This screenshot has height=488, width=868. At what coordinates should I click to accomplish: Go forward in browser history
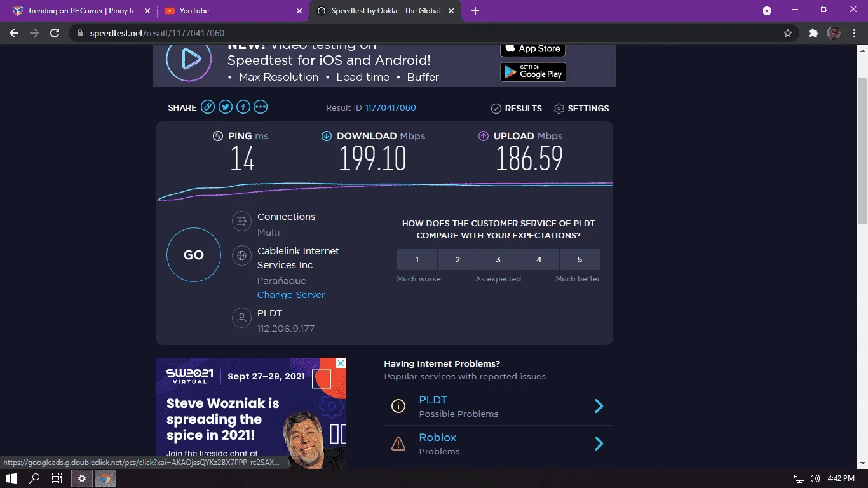(34, 33)
